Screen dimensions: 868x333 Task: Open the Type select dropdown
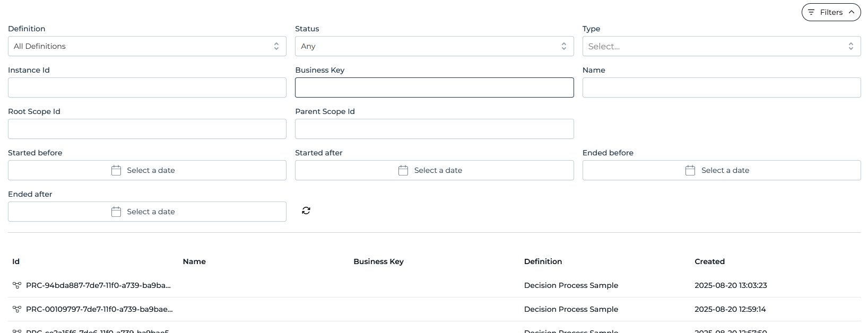point(721,46)
